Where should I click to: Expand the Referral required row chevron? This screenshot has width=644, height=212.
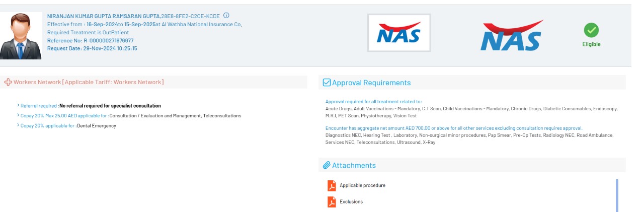click(x=18, y=106)
